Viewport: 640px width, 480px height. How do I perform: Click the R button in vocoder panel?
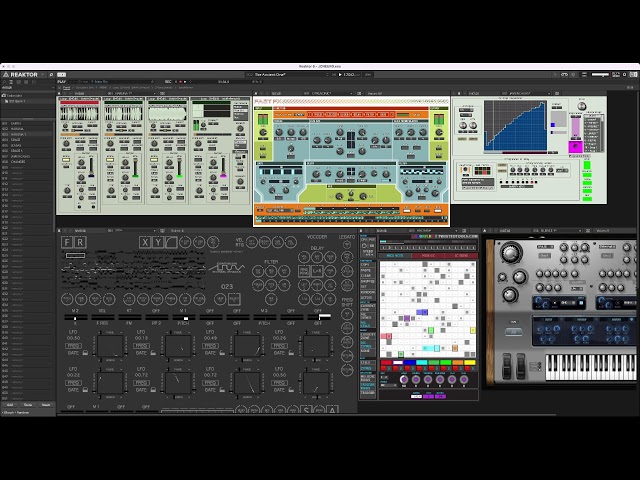pos(80,242)
